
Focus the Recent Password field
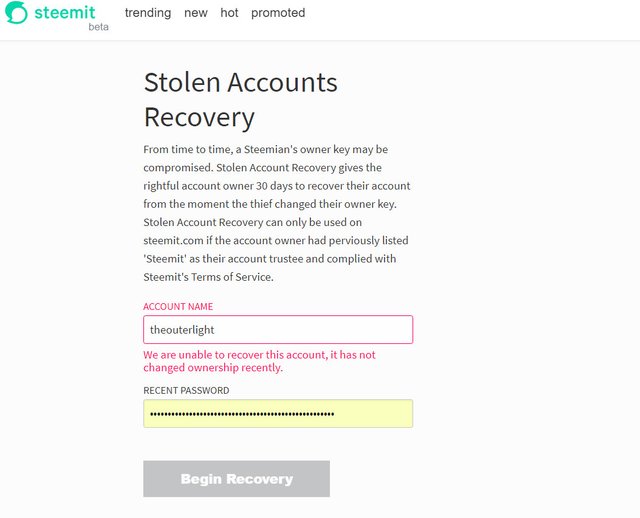tap(277, 413)
